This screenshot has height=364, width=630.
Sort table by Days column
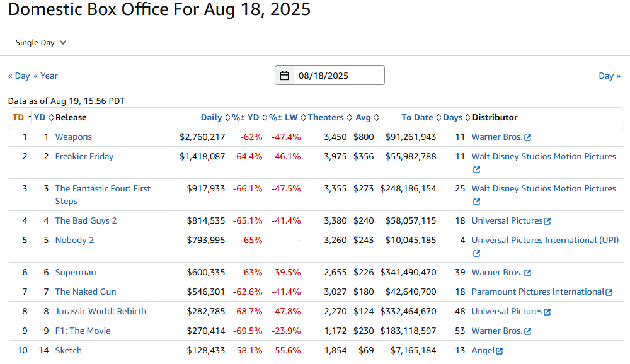pos(456,117)
